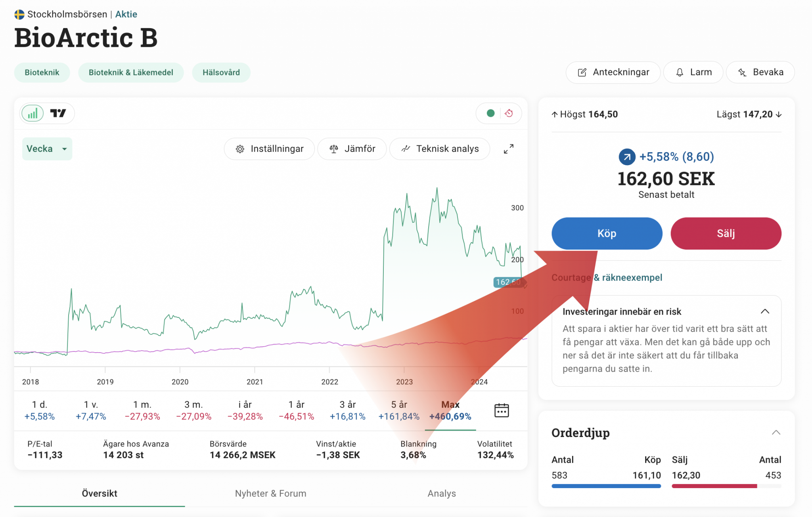The width and height of the screenshot is (812, 517).
Task: Switch to the simple bar chart view icon
Action: tap(33, 114)
